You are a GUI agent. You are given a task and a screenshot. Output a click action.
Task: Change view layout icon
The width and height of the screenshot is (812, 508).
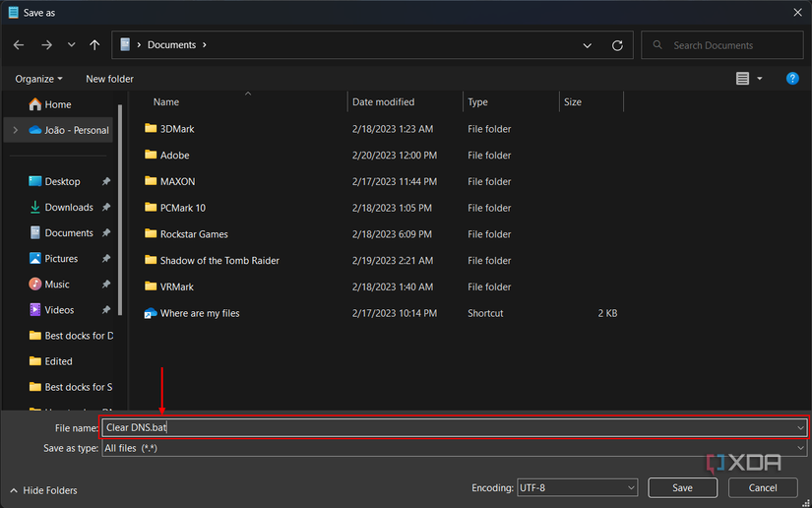point(742,78)
